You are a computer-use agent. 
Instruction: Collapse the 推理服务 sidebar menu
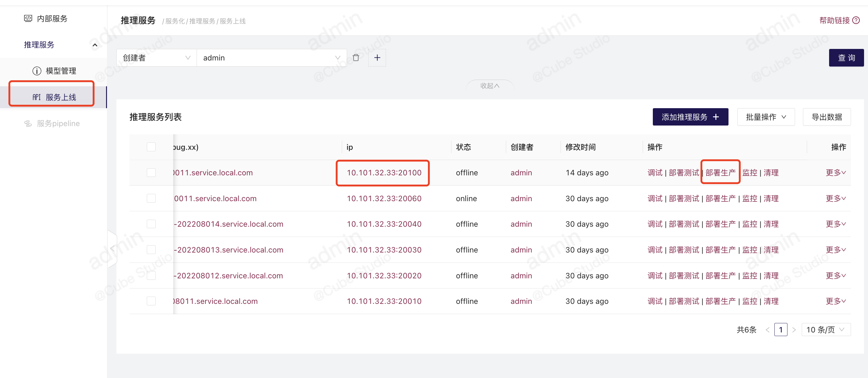click(95, 45)
